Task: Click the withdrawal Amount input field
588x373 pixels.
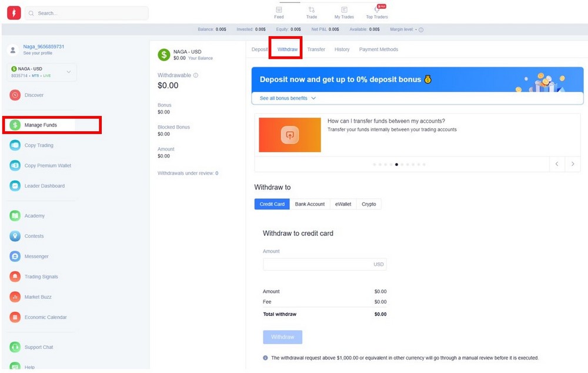Action: tap(325, 264)
